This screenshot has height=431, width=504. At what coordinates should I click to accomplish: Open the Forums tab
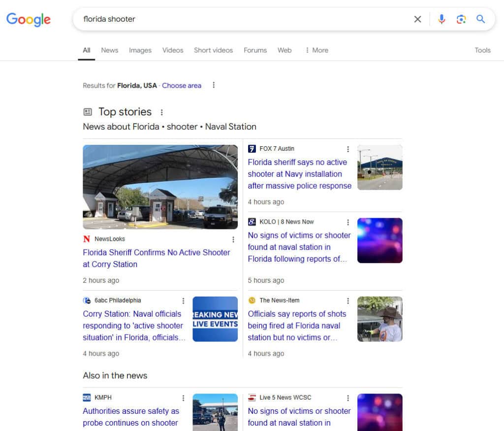[255, 50]
